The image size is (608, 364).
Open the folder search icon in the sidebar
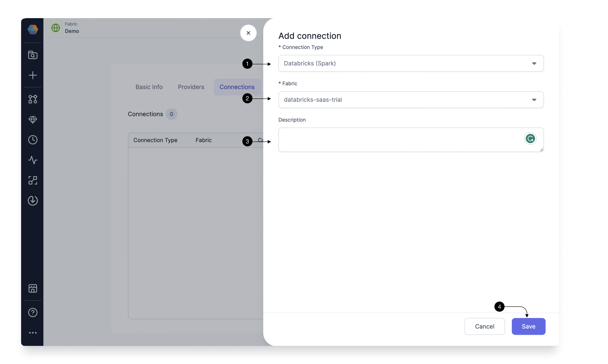tap(33, 55)
